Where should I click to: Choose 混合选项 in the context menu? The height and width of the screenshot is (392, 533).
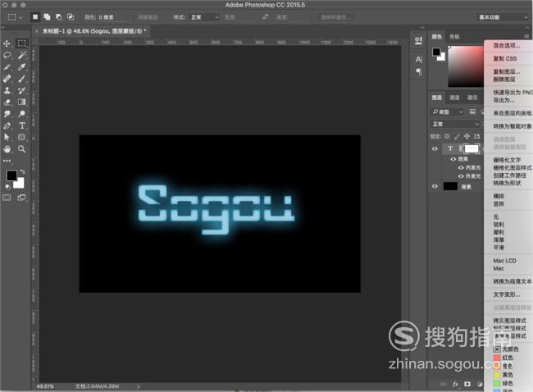click(507, 45)
